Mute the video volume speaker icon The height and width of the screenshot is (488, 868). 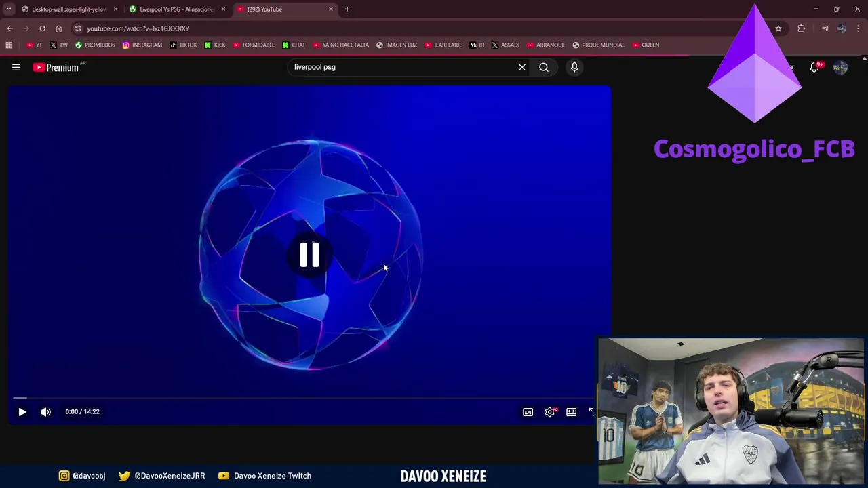point(45,411)
